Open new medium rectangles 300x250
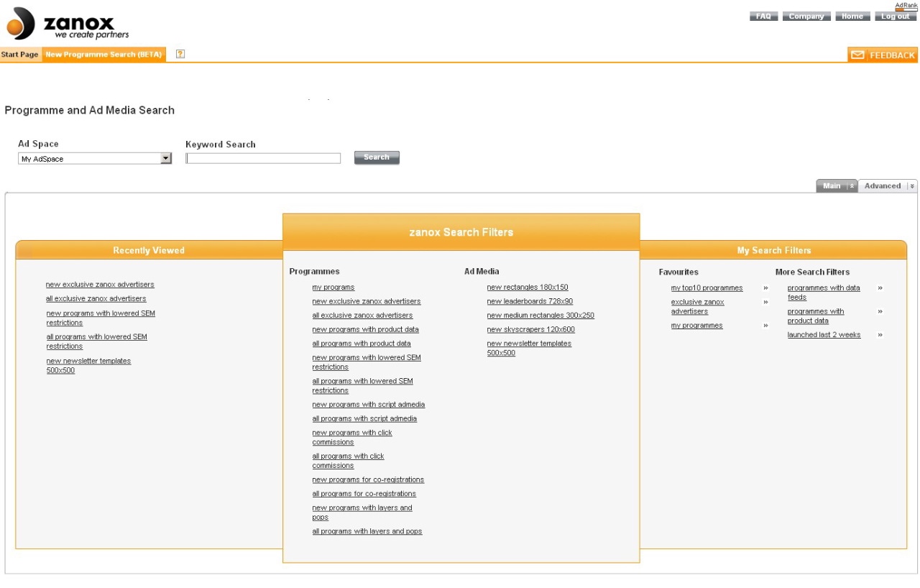 540,316
